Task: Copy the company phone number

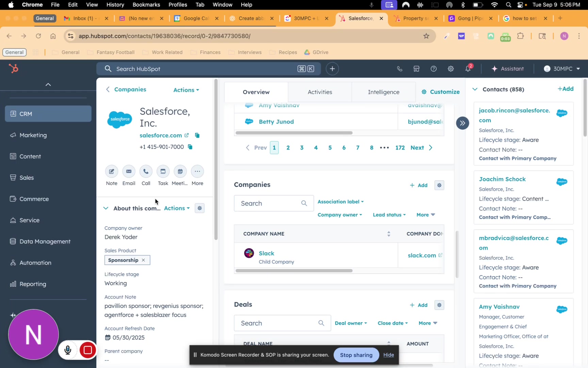Action: point(190,147)
